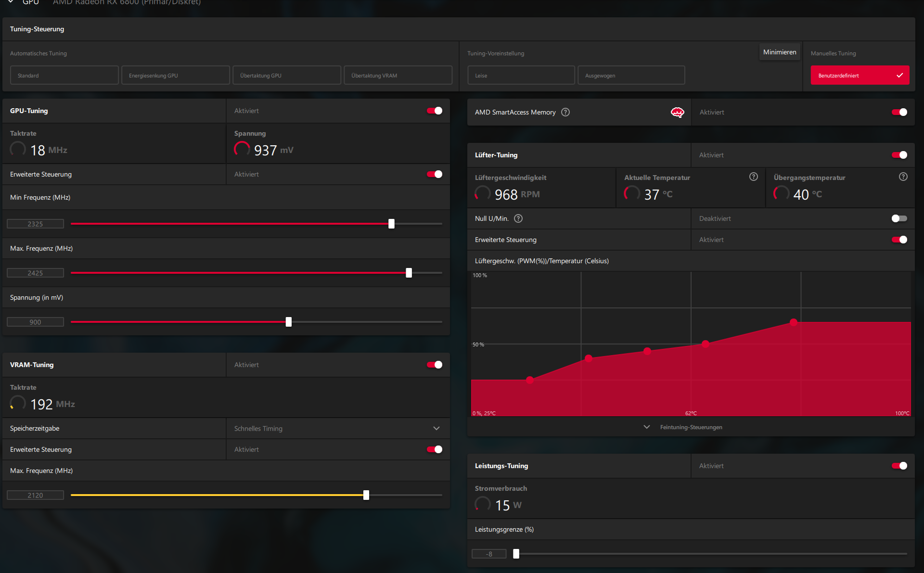Choose the Leise tuning preset

(x=521, y=76)
